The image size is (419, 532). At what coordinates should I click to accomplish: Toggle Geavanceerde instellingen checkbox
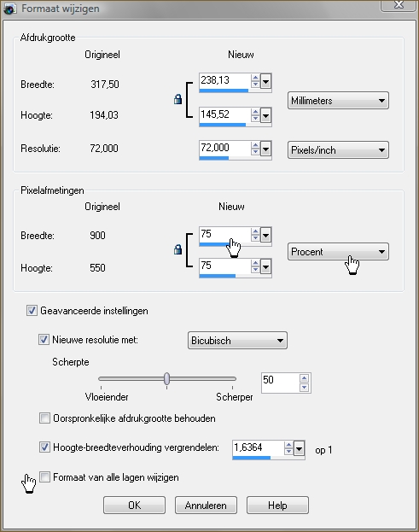(x=32, y=311)
